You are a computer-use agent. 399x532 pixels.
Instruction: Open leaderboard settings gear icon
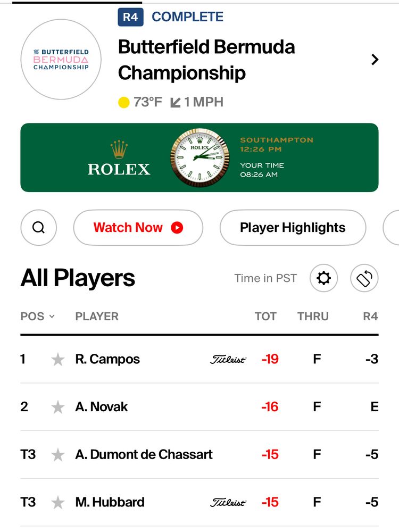pyautogui.click(x=324, y=278)
